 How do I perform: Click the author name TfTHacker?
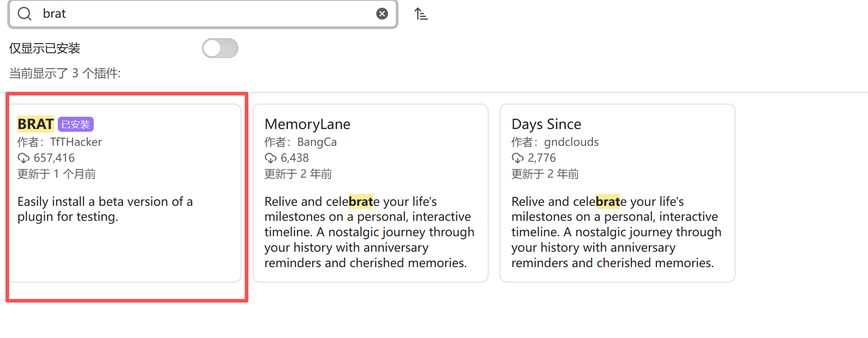point(76,142)
